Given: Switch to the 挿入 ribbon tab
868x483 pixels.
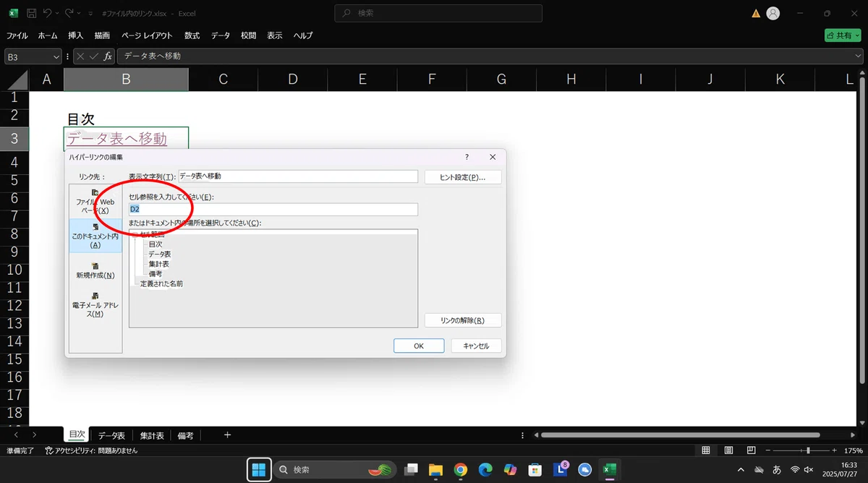Looking at the screenshot, I should coord(76,35).
